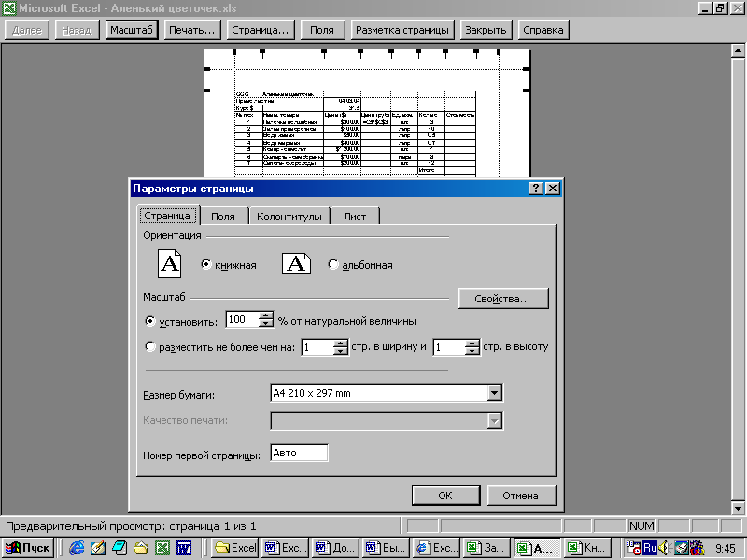Click the worksheet preview page thumbnail
This screenshot has height=560, width=747.
click(367, 113)
